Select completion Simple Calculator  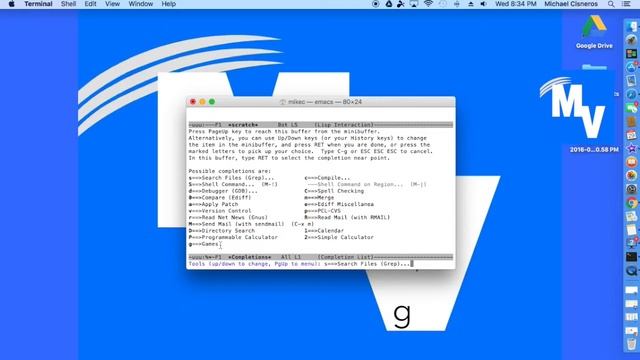[339, 237]
